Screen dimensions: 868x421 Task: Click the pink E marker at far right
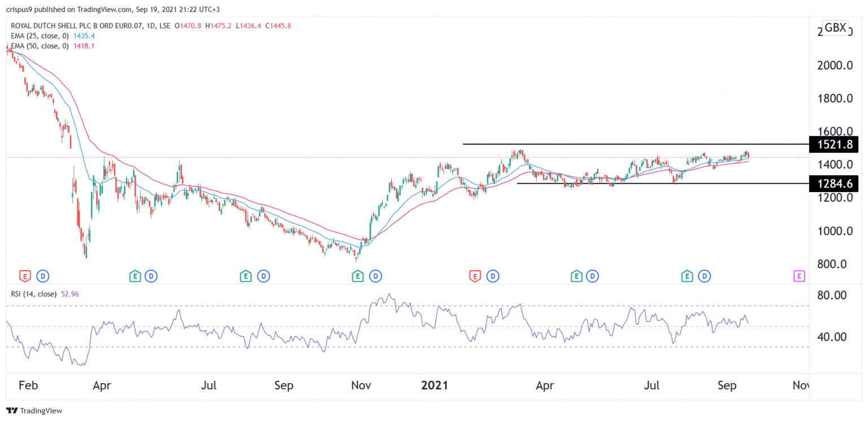pyautogui.click(x=799, y=276)
